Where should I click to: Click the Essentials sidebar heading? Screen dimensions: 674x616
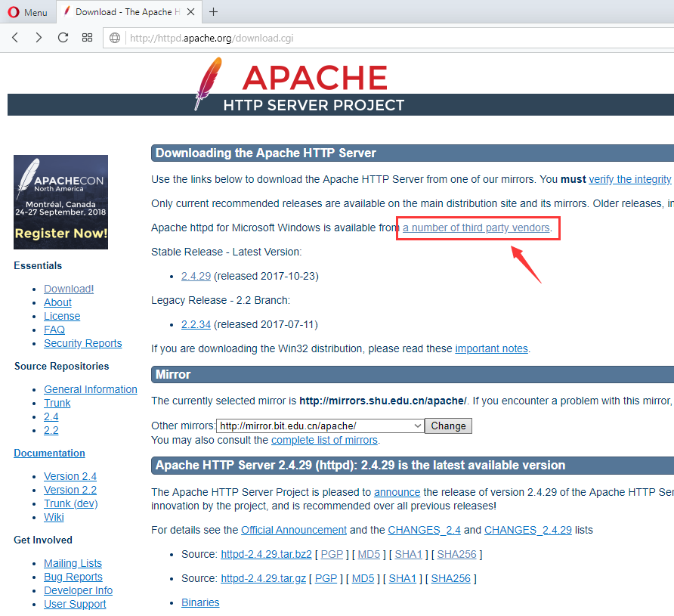click(x=38, y=265)
